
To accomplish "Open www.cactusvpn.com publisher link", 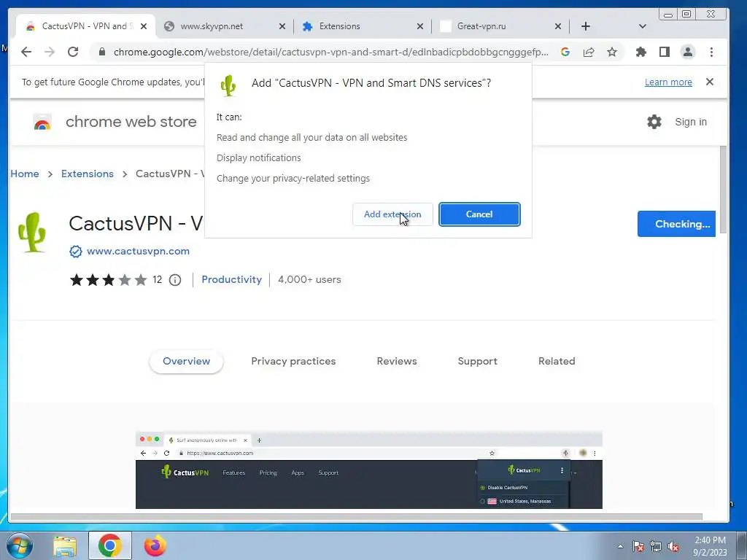I will point(138,251).
